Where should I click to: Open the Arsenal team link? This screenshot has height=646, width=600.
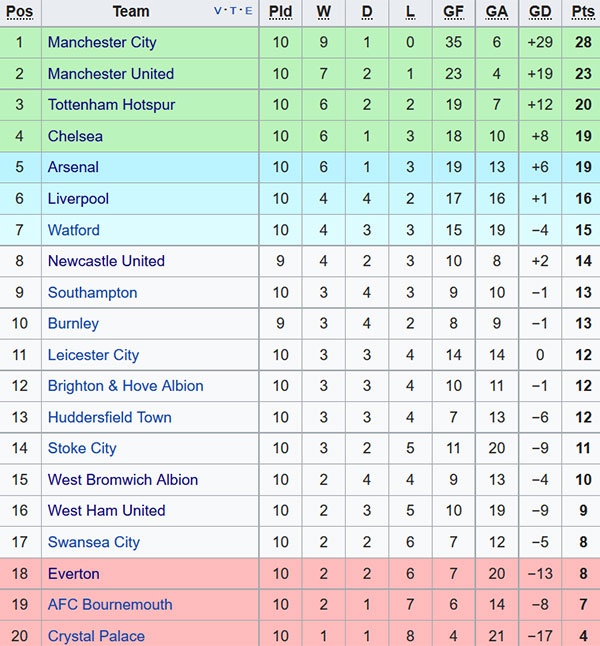click(x=73, y=167)
